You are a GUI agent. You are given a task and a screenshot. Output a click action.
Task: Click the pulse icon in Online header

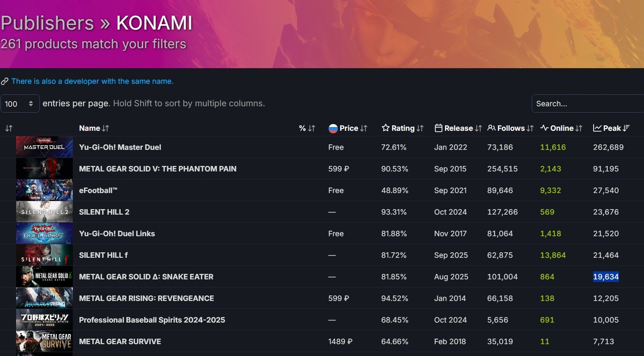544,128
